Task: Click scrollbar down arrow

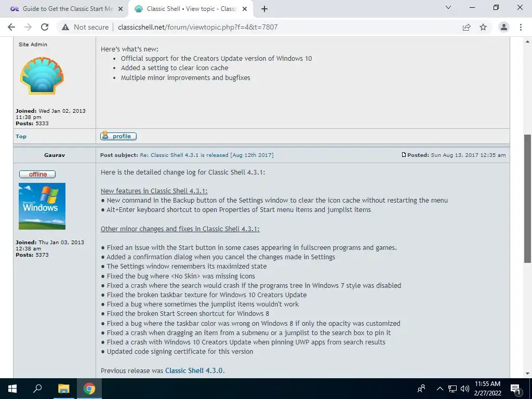Action: tap(528, 374)
